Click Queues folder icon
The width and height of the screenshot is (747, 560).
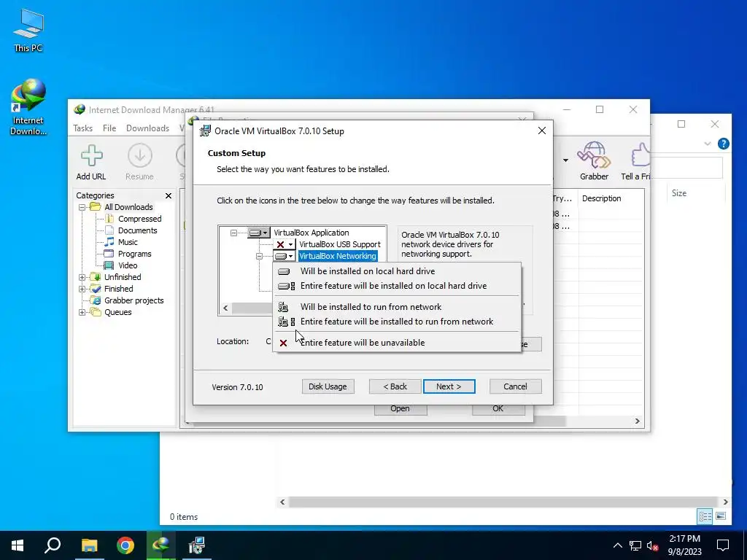[96, 312]
